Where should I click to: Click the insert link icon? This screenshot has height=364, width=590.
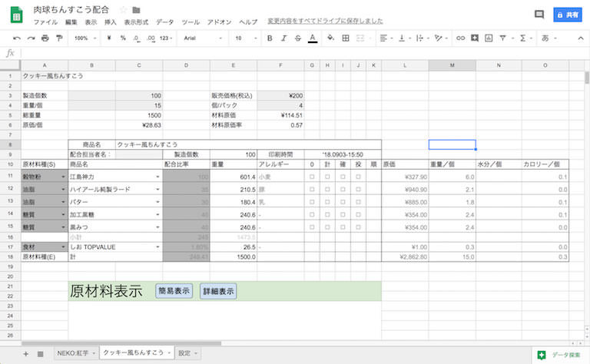[460, 38]
